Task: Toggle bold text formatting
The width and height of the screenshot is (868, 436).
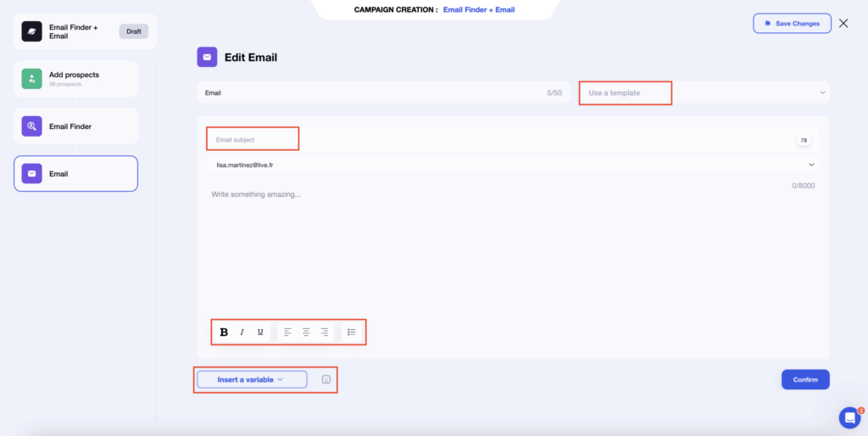Action: click(x=224, y=332)
